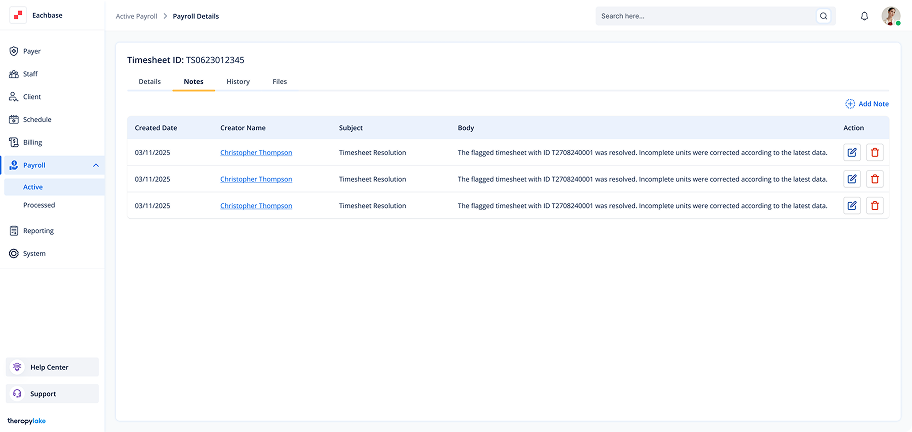Edit the first note using pencil icon
The image size is (912, 432).
[852, 153]
